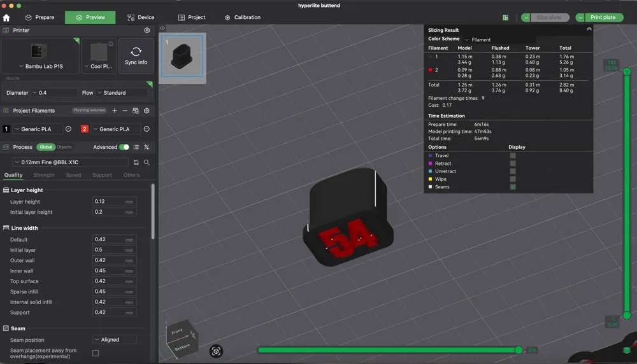
Task: Click Slice plate button
Action: point(549,17)
